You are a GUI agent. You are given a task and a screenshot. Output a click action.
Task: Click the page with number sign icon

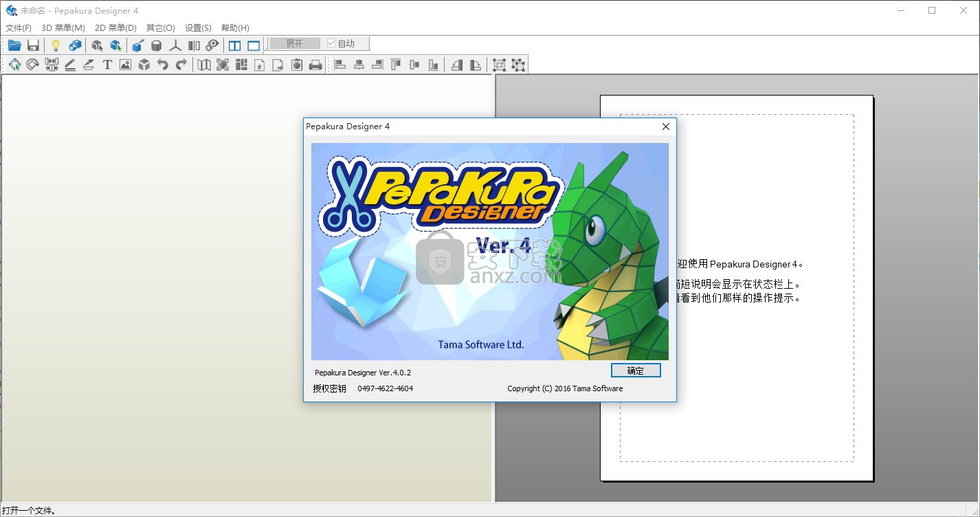point(260,65)
